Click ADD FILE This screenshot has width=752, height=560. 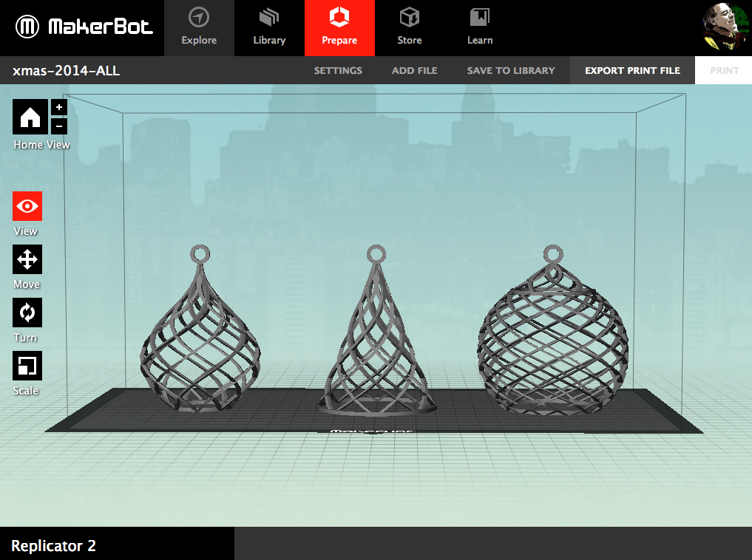point(414,70)
